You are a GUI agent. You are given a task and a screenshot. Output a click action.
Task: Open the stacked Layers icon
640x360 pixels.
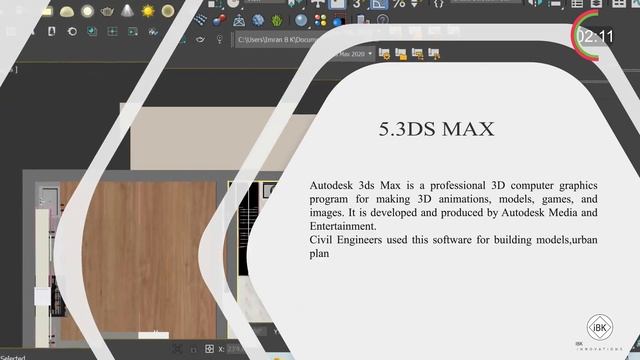coord(597,4)
